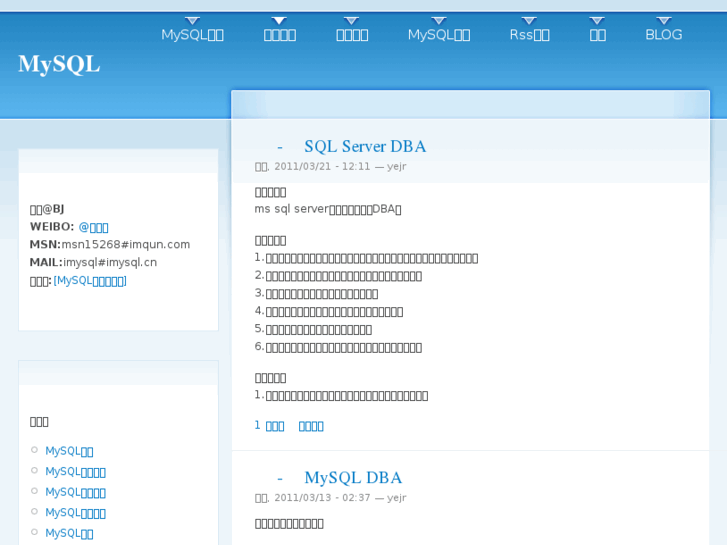Open the MySQL DBA post title
The height and width of the screenshot is (545, 727).
pyautogui.click(x=353, y=478)
